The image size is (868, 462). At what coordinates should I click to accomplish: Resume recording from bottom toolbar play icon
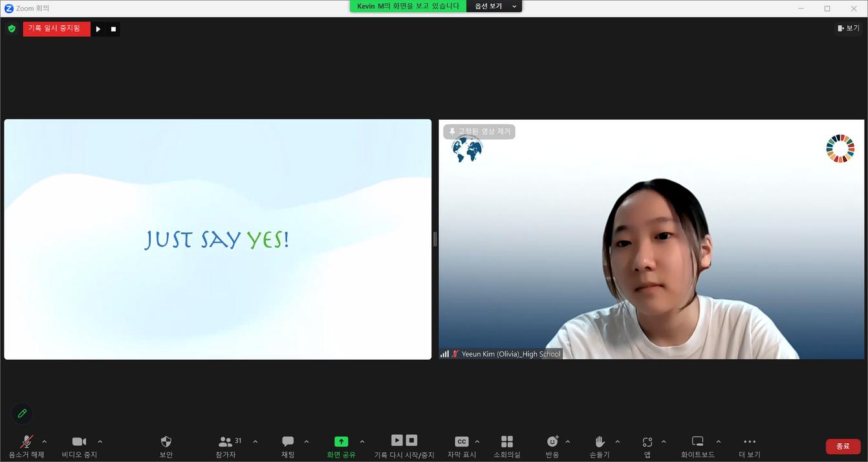(x=397, y=440)
